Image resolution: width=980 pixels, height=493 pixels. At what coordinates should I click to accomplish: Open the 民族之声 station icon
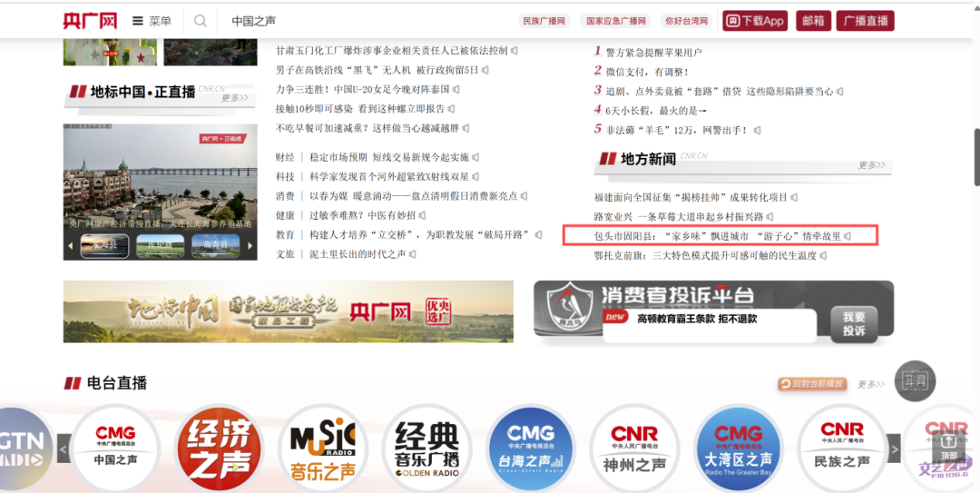coord(841,449)
